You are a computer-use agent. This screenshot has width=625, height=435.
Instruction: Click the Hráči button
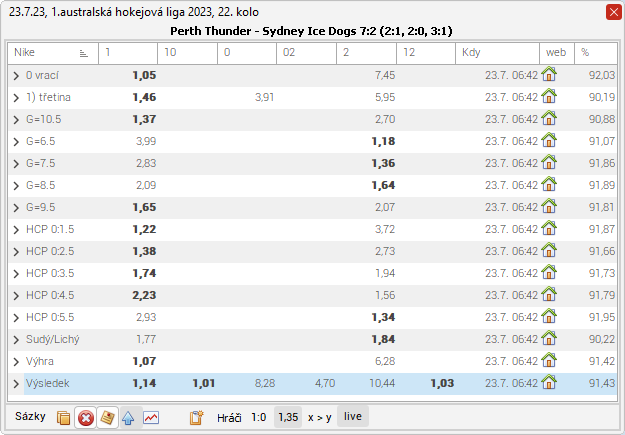coord(229,417)
